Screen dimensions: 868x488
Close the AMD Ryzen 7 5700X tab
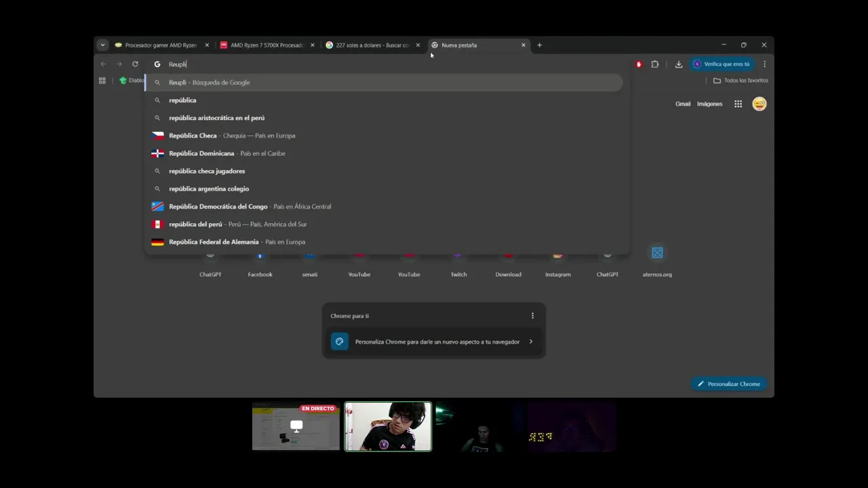[x=313, y=45]
